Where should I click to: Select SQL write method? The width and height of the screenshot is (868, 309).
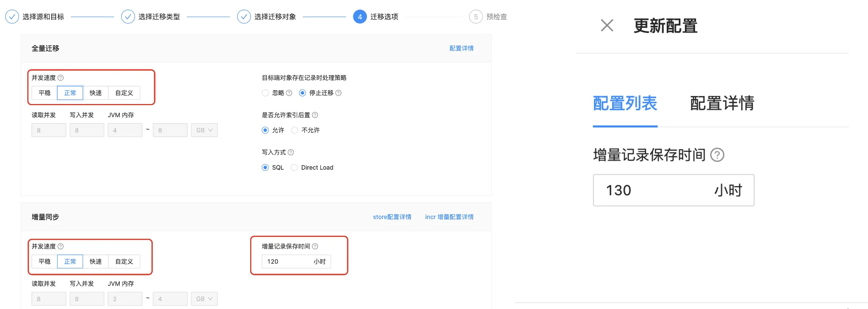click(265, 167)
